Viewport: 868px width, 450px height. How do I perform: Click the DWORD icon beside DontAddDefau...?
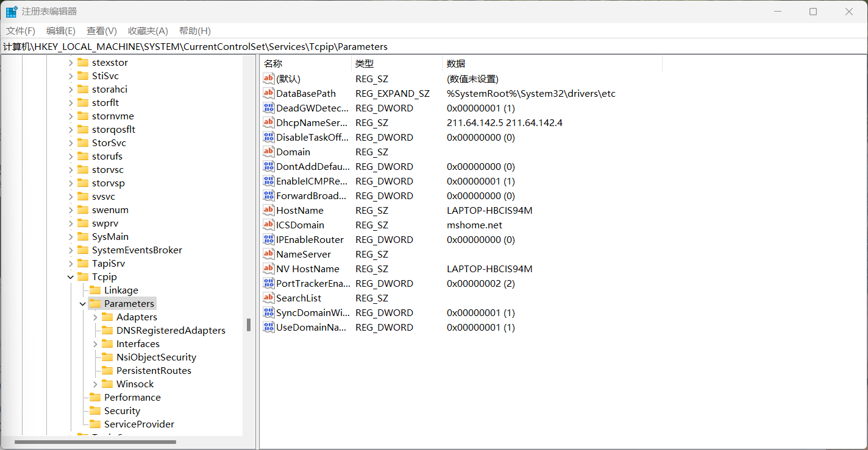[x=269, y=166]
